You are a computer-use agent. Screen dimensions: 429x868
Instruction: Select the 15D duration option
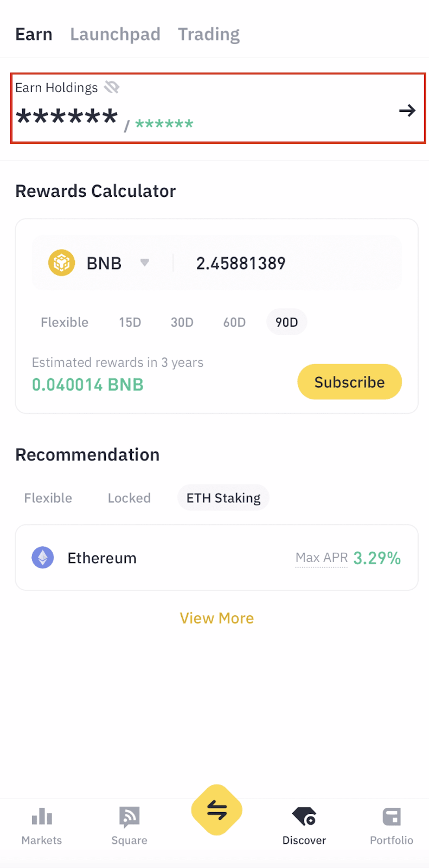[130, 322]
